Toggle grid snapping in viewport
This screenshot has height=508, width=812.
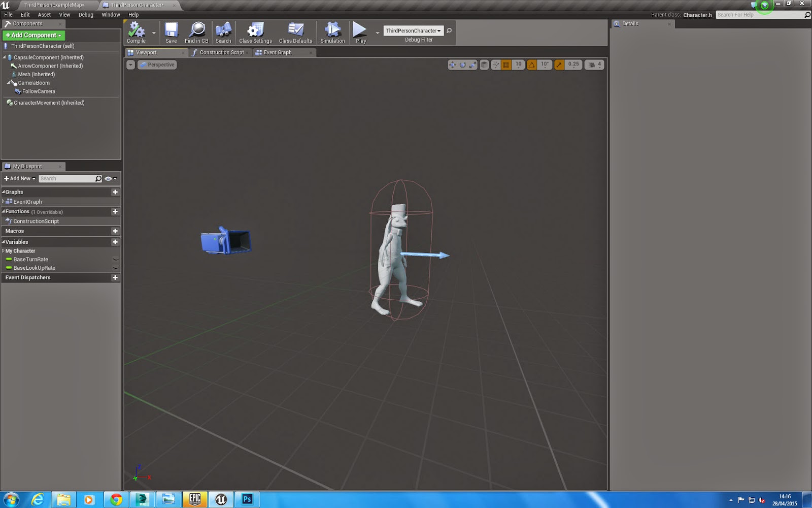click(x=506, y=65)
